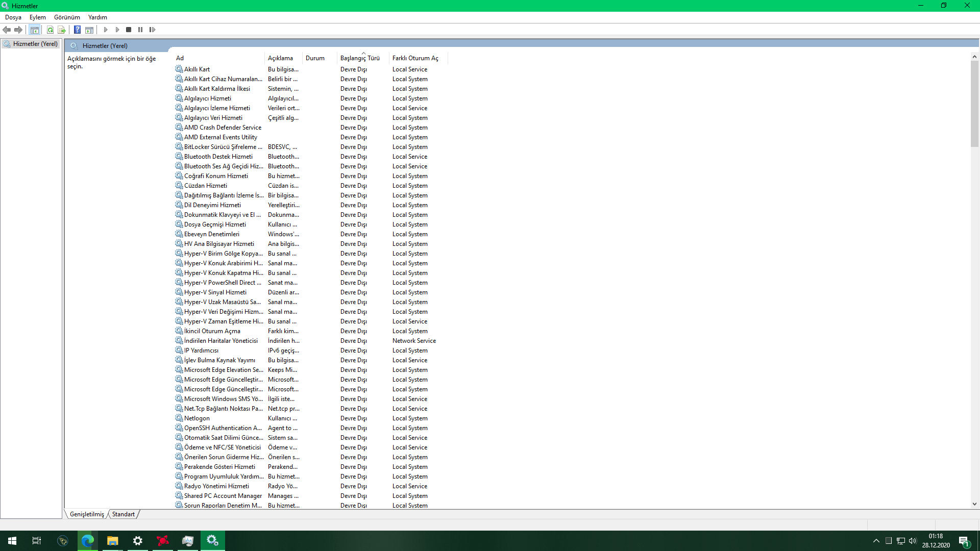
Task: Click the Forward arrow in toolbar
Action: tap(18, 30)
